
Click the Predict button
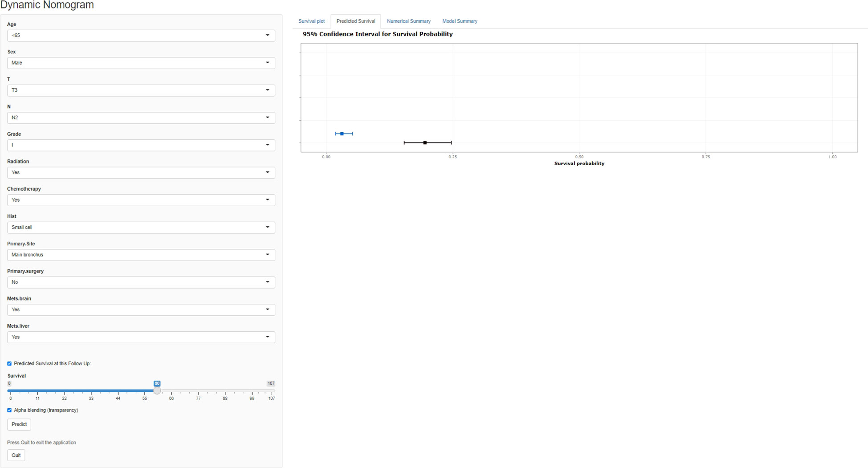19,424
